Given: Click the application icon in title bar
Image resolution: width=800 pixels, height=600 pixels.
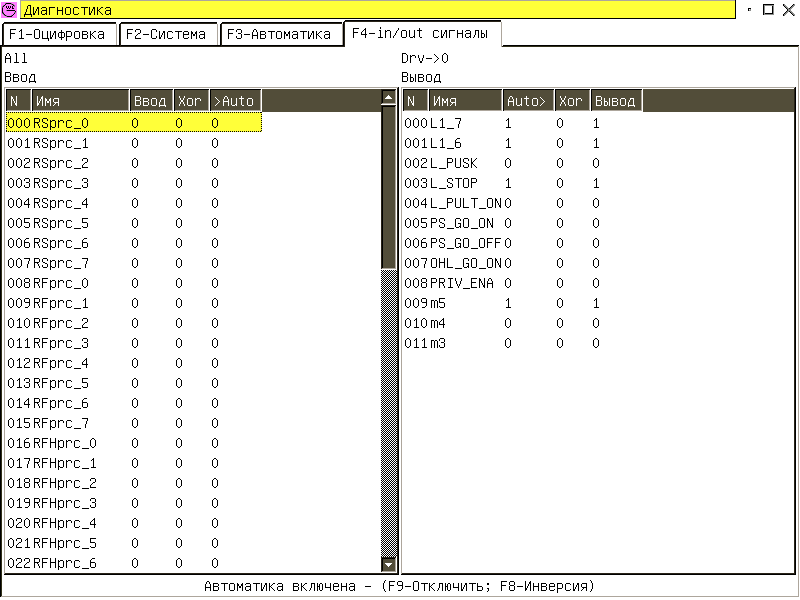Looking at the screenshot, I should click(10, 10).
